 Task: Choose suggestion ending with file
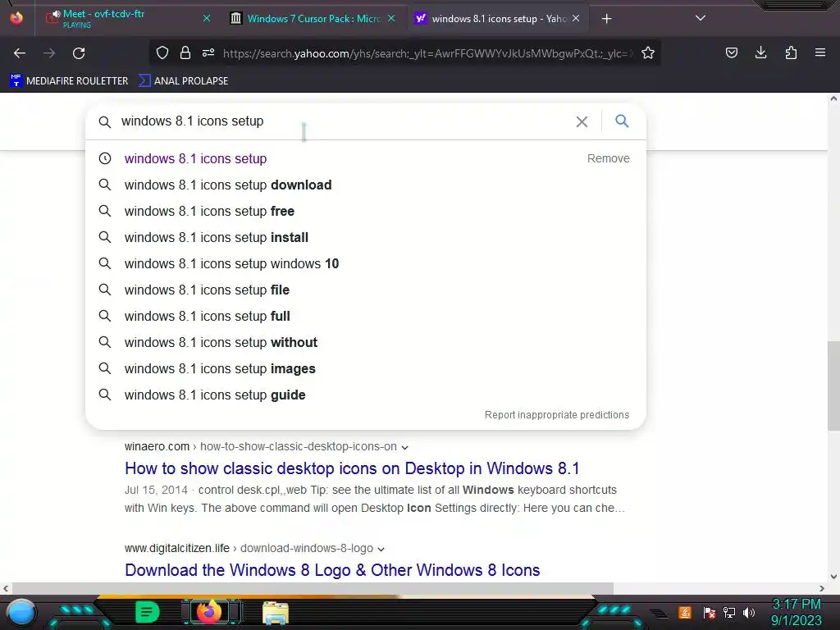(365, 290)
